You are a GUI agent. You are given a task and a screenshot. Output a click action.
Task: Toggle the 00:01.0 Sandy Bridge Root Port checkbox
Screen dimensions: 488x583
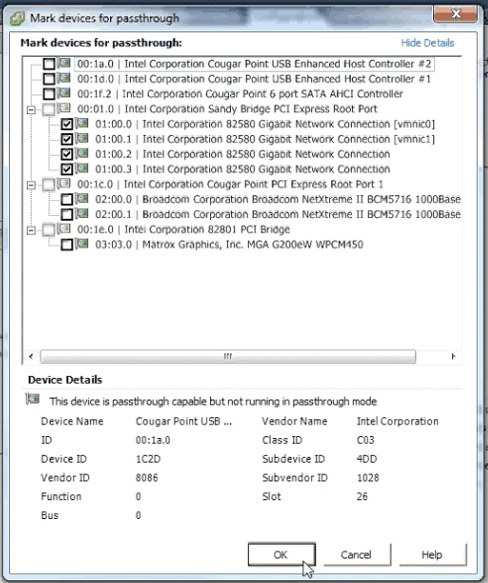point(49,109)
